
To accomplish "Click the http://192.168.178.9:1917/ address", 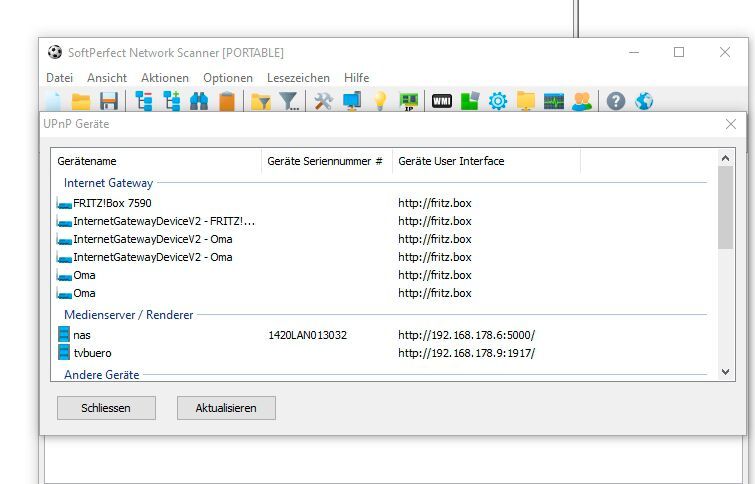I will (x=467, y=353).
